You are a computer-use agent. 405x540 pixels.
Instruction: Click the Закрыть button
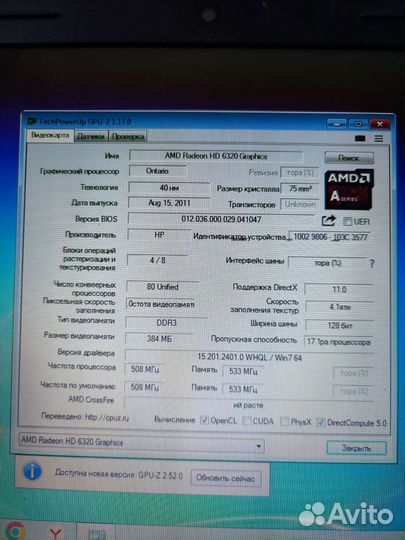[356, 448]
